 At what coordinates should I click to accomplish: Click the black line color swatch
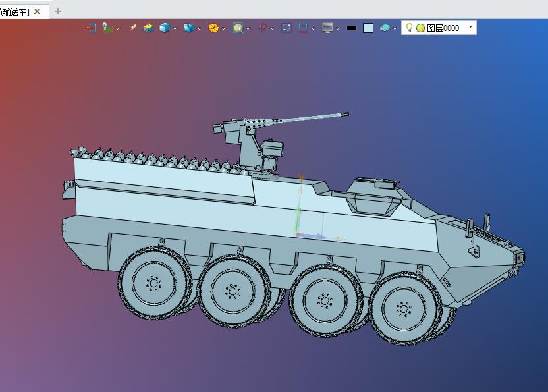coord(352,28)
